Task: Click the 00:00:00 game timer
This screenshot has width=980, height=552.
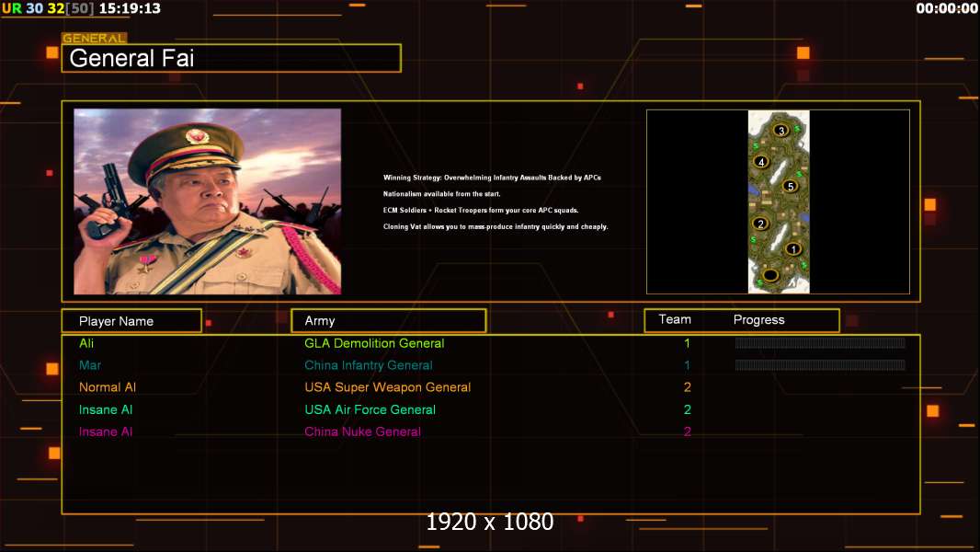Action: (x=946, y=8)
